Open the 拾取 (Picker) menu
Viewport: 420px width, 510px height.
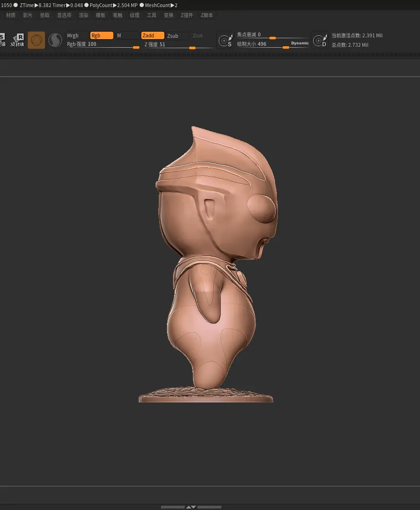tap(44, 15)
